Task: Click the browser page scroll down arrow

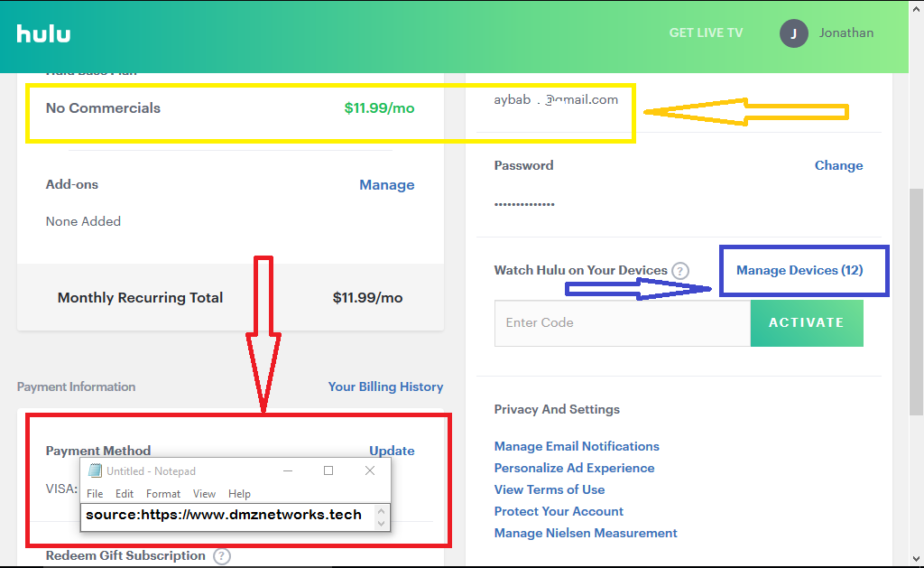Action: pos(916,559)
